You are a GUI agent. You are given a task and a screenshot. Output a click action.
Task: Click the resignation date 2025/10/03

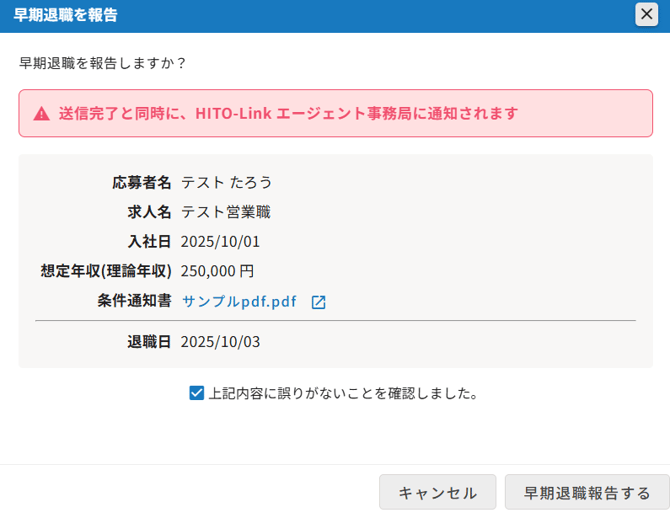[x=220, y=342]
